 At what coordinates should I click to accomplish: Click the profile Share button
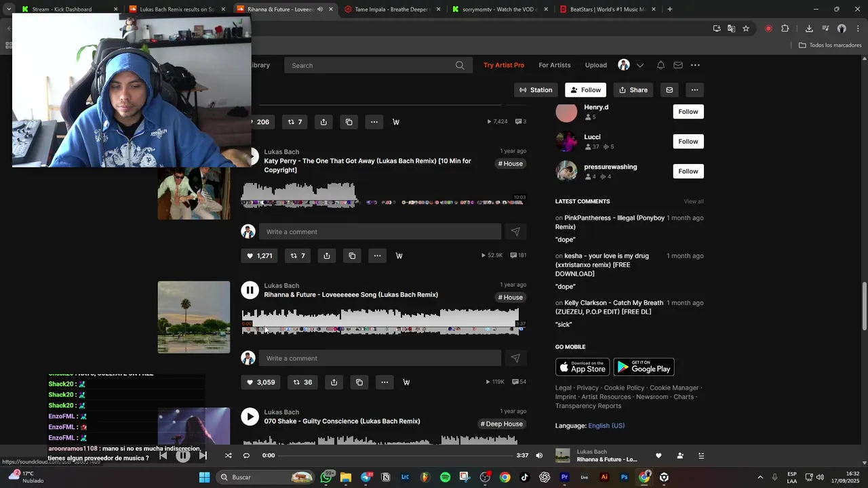[x=633, y=90]
